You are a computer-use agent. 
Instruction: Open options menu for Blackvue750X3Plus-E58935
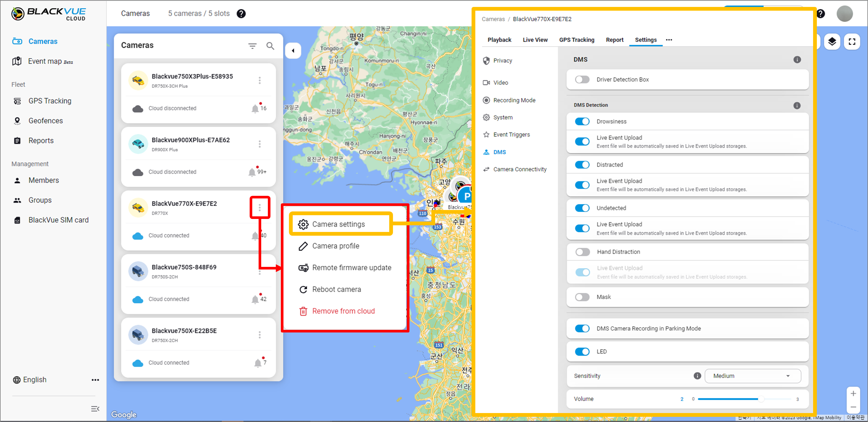pyautogui.click(x=259, y=80)
